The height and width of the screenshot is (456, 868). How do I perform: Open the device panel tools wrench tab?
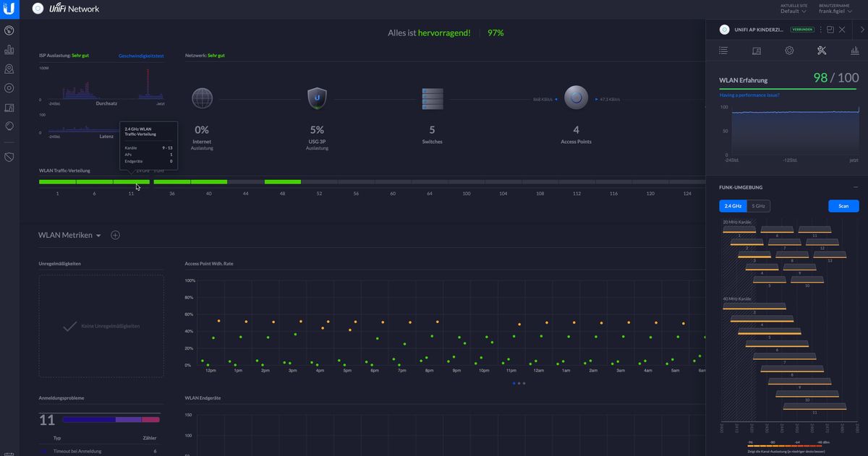pyautogui.click(x=822, y=51)
